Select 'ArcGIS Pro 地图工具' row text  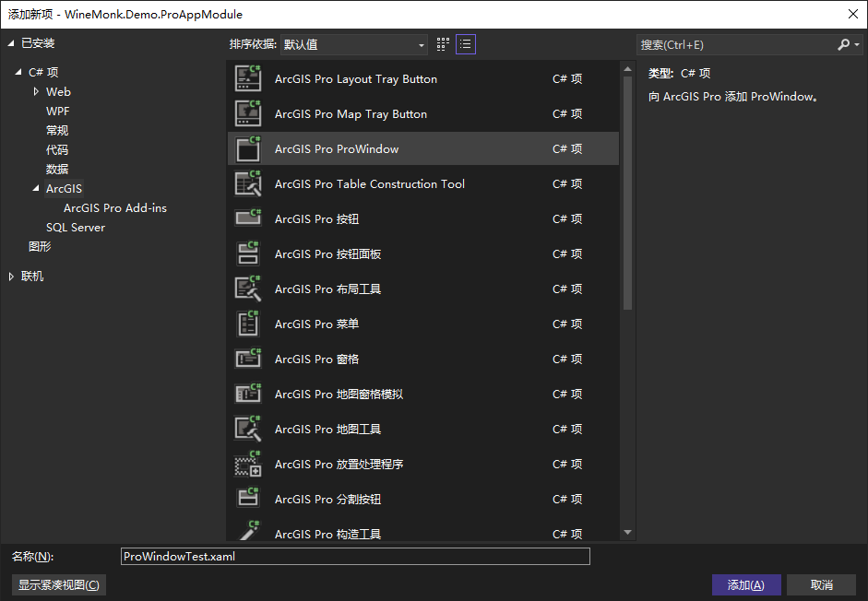tap(327, 429)
